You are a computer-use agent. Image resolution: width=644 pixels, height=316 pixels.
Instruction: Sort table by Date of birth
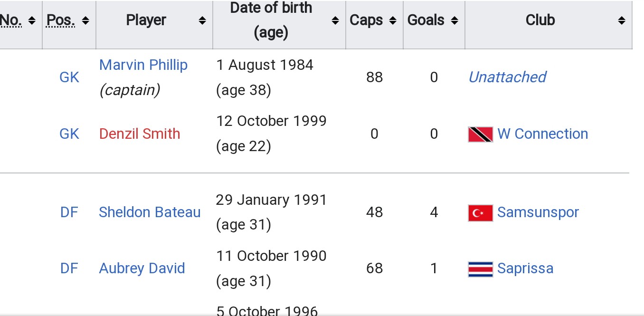coord(335,21)
